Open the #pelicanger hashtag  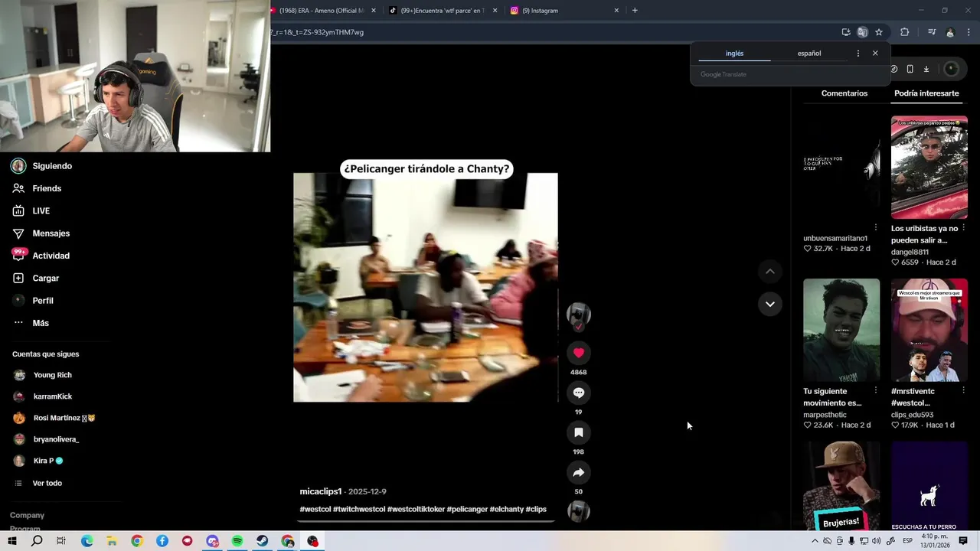click(467, 509)
